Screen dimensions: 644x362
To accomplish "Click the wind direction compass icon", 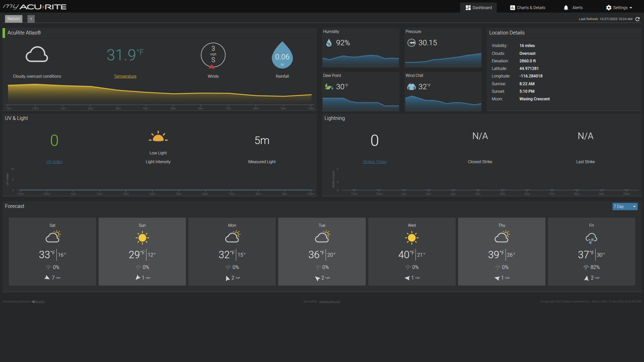I will (213, 56).
